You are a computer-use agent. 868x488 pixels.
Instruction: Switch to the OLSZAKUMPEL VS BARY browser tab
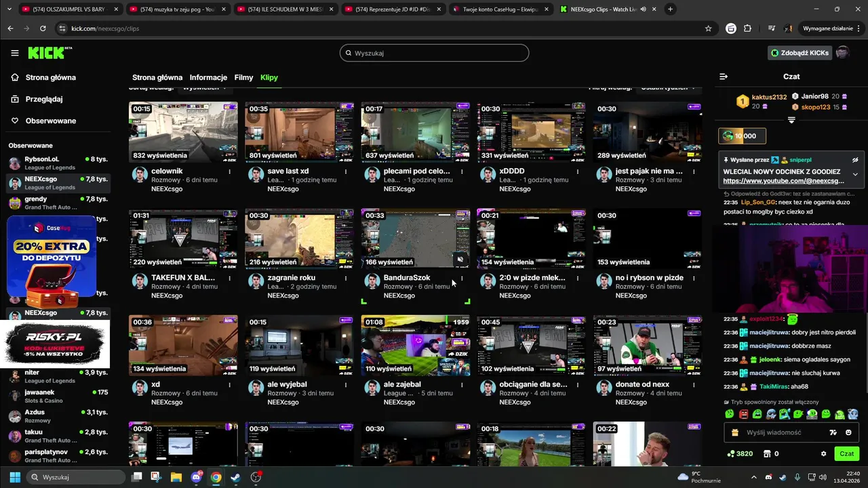pyautogui.click(x=71, y=9)
